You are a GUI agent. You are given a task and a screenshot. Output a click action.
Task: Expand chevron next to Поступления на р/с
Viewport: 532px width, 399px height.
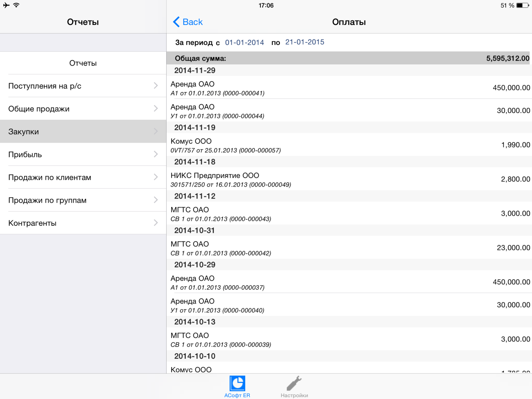point(156,86)
